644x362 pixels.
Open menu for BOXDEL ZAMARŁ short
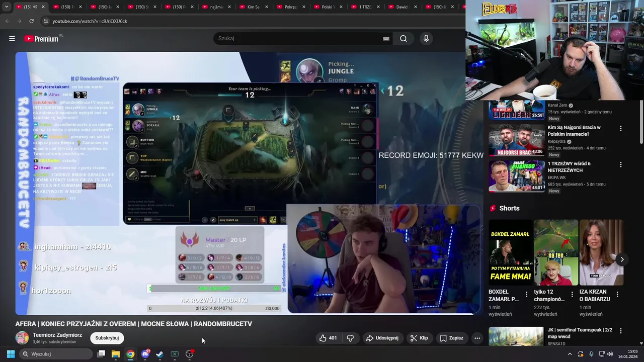click(x=527, y=294)
